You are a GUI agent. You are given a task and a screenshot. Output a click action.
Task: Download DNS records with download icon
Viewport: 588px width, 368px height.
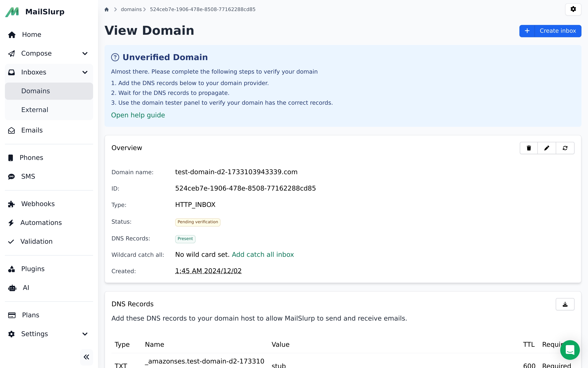pos(565,304)
